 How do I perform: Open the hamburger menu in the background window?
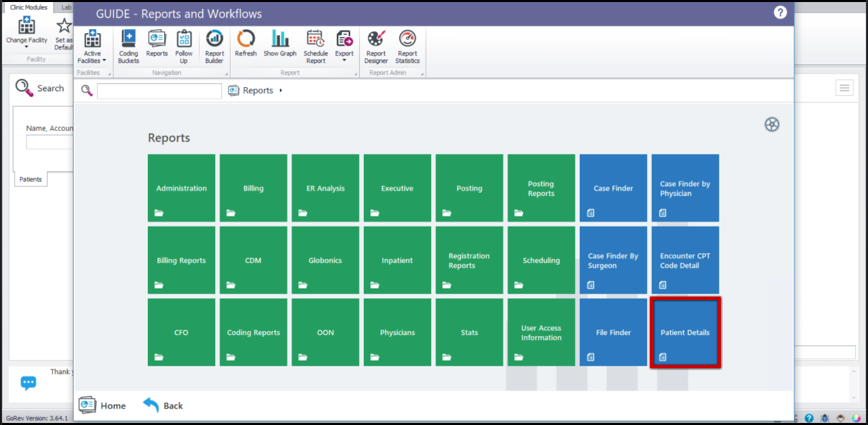click(x=844, y=88)
